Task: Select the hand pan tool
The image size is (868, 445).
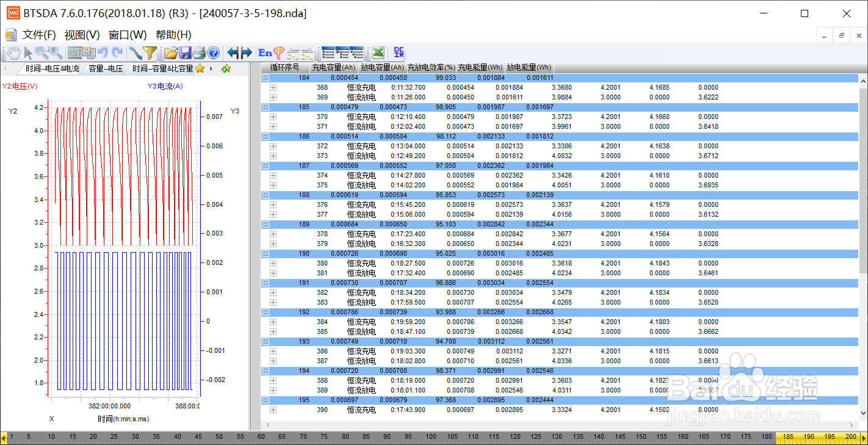Action: (13, 53)
